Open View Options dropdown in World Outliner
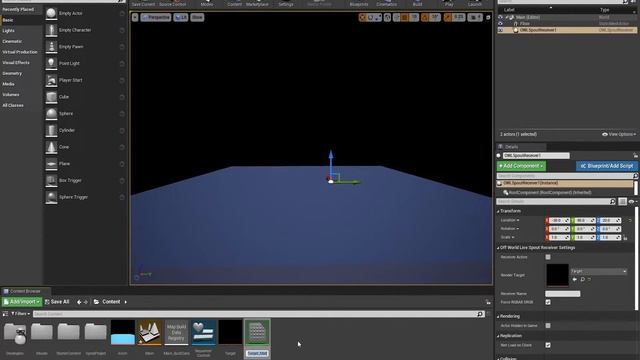The height and width of the screenshot is (360, 640). click(619, 134)
